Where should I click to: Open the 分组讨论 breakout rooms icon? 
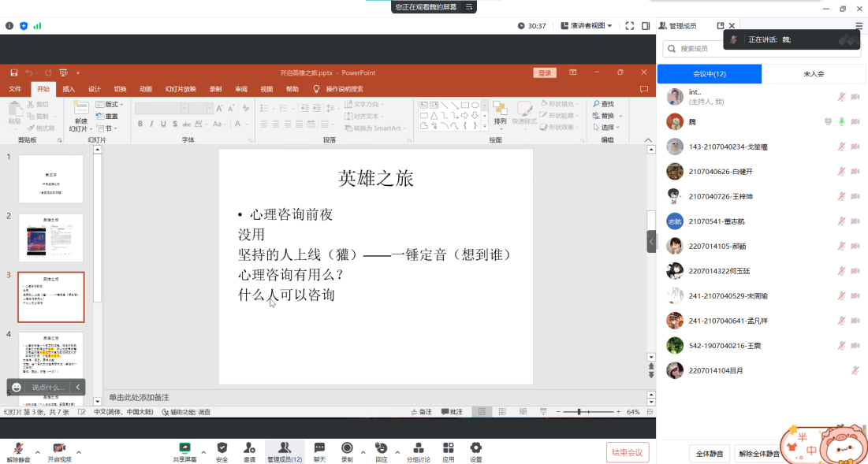click(x=418, y=449)
